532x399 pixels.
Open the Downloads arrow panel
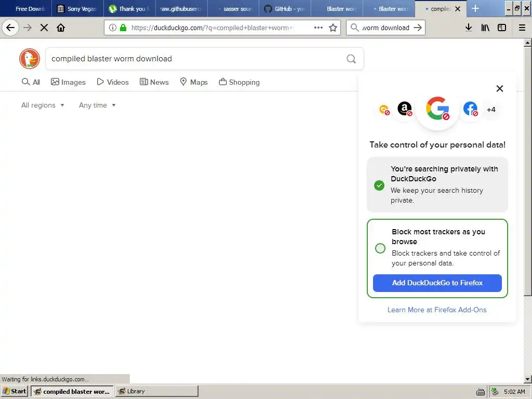(x=469, y=28)
